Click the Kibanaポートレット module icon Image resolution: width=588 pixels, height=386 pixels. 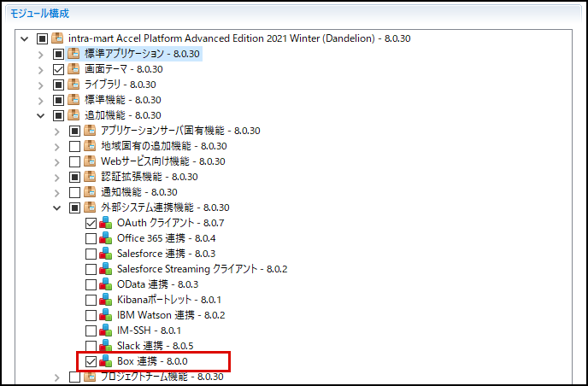[106, 300]
